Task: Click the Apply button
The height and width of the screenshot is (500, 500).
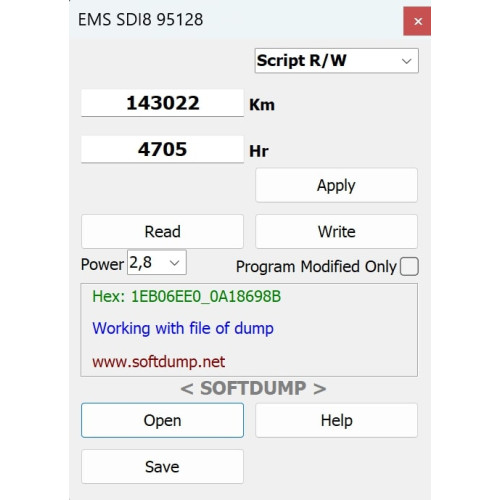Action: point(336,185)
